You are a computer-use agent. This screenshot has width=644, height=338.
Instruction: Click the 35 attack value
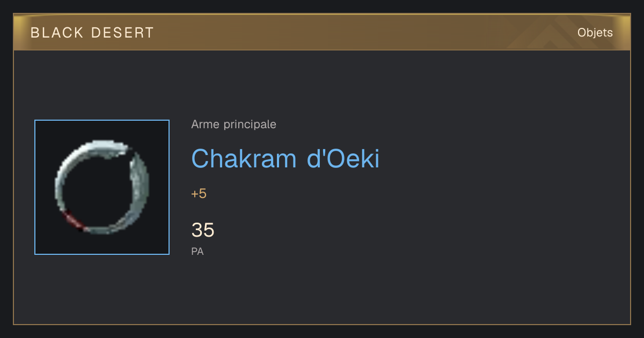point(203,230)
